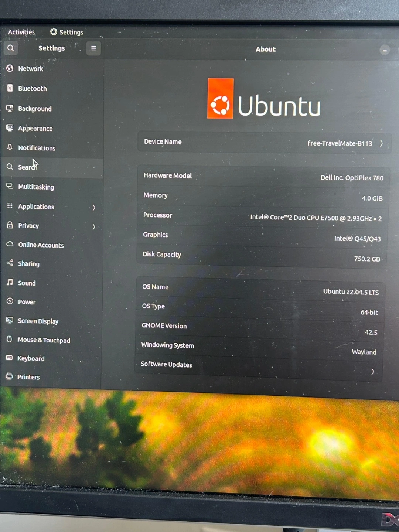Click the "Wayland" windowing system value
Screen dimensions: 399x532
click(x=364, y=352)
